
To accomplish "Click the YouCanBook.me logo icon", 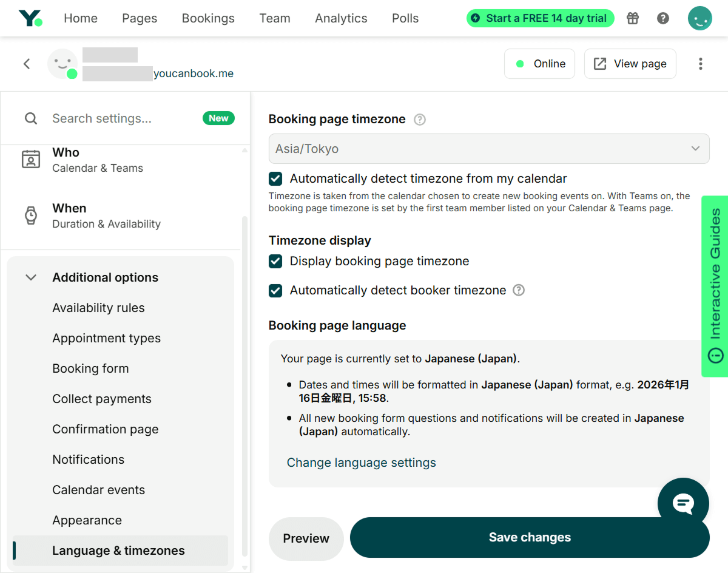I will coord(30,18).
